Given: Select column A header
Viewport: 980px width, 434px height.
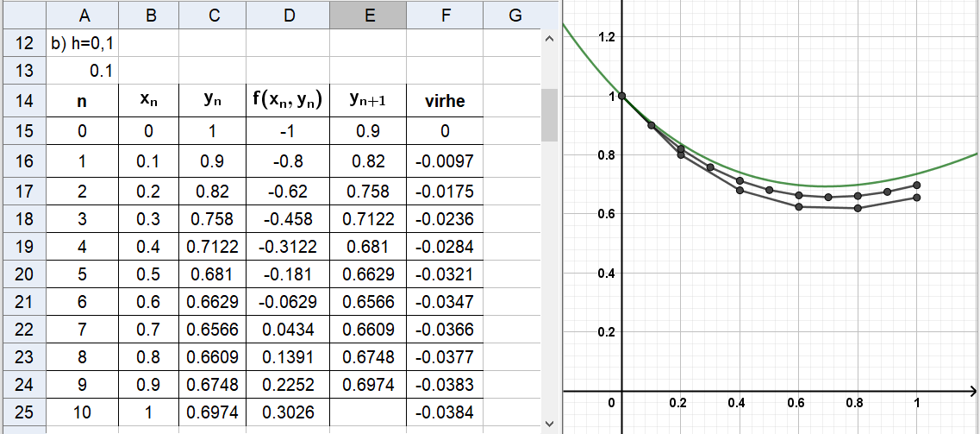Looking at the screenshot, I should [82, 15].
